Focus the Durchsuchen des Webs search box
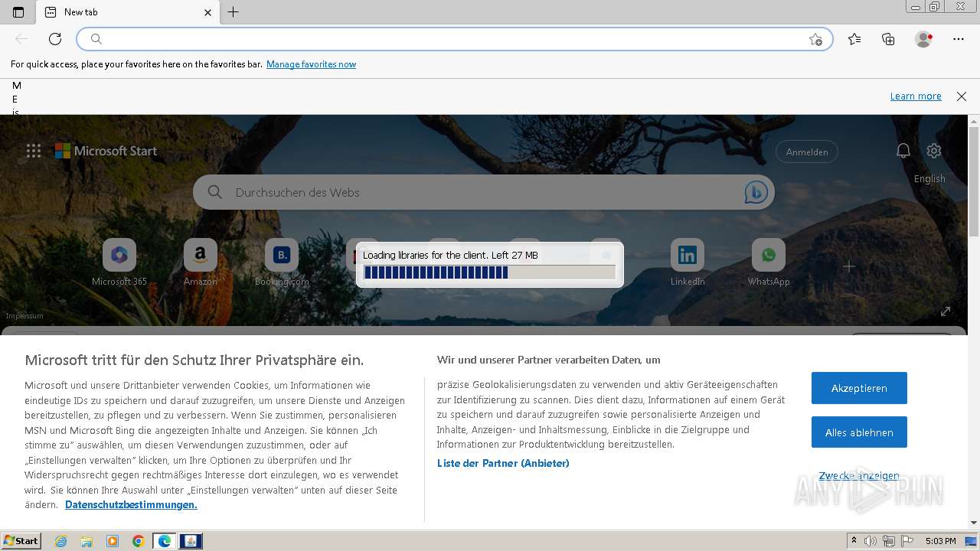Image resolution: width=980 pixels, height=551 pixels. (484, 192)
